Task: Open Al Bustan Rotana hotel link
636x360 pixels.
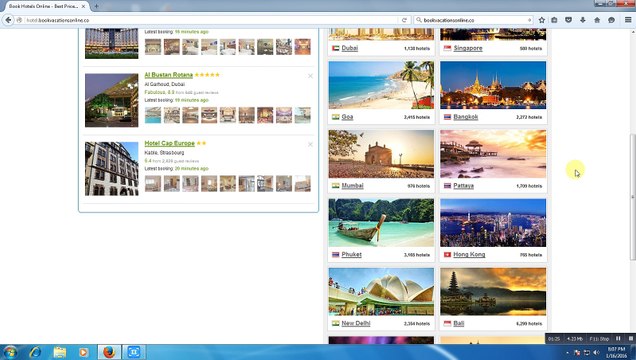Action: pyautogui.click(x=168, y=75)
